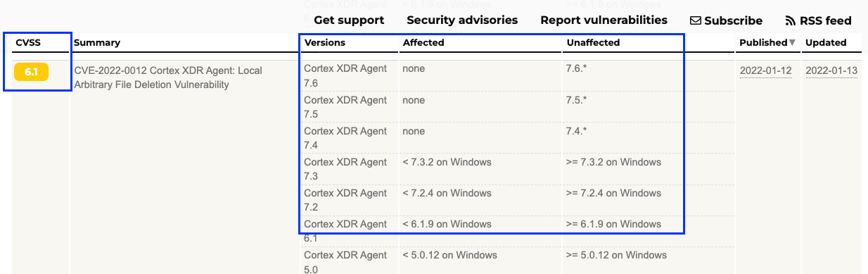Click affected value < 6.1.9 on Windows
The height and width of the screenshot is (274, 868).
[447, 224]
